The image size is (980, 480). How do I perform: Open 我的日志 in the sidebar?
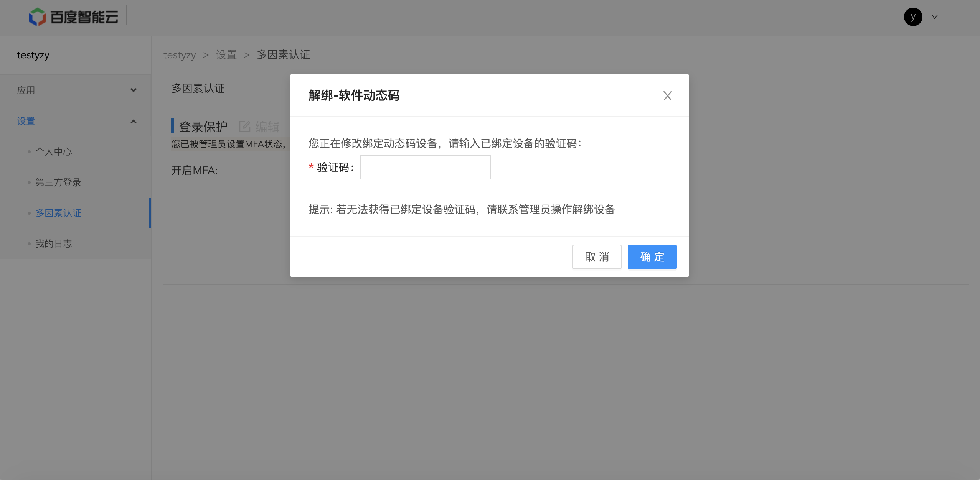pos(54,244)
